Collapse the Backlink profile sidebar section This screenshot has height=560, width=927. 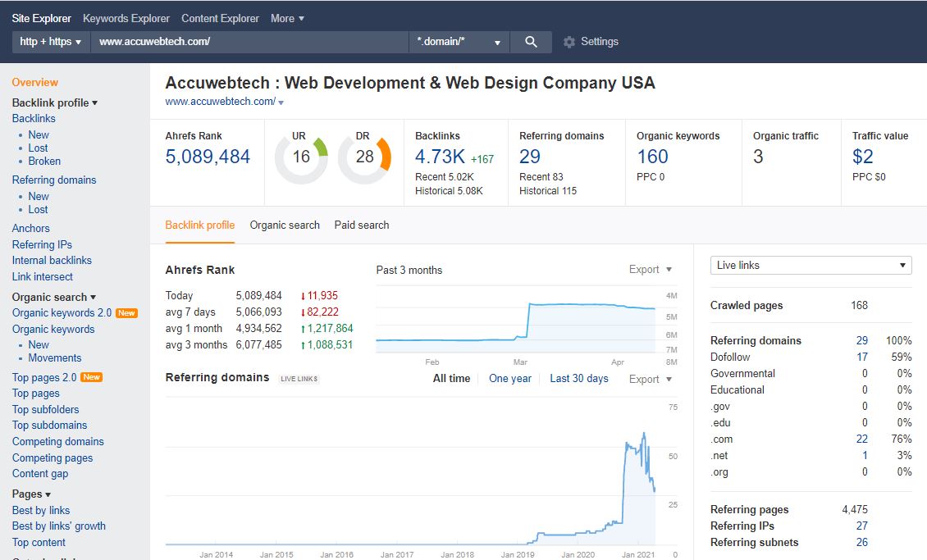tap(55, 102)
